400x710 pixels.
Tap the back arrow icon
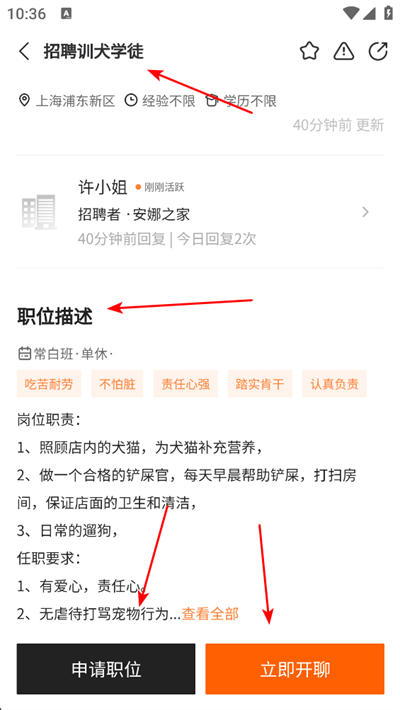point(24,51)
